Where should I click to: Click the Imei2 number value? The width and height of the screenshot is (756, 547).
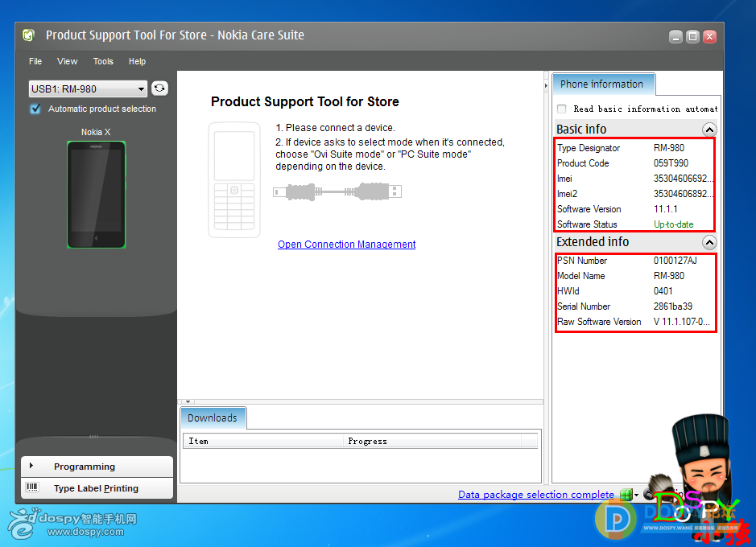(x=683, y=194)
